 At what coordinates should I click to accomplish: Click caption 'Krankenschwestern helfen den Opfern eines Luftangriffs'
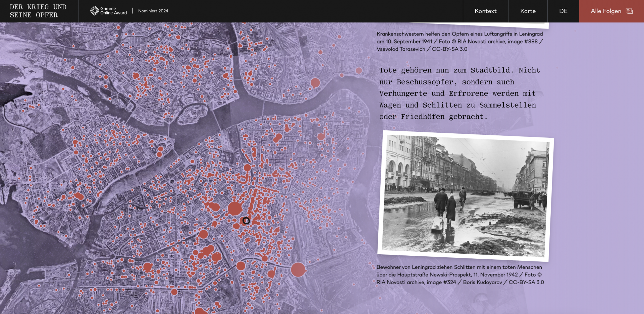tap(460, 41)
